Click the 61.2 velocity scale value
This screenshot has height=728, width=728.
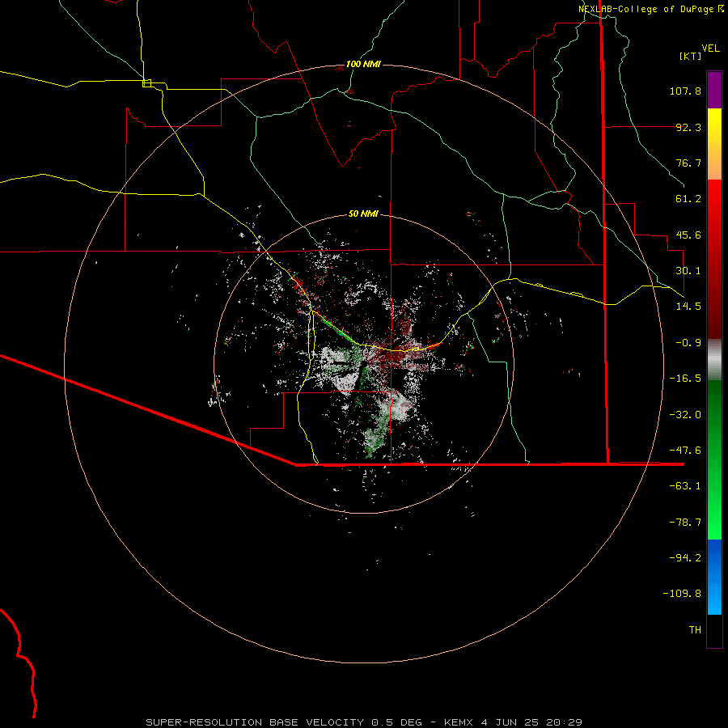pyautogui.click(x=688, y=199)
